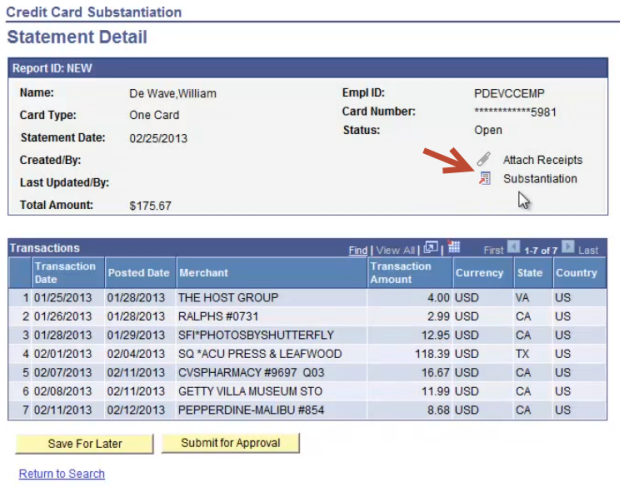Viewport: 620px width, 492px height.
Task: Click the Substantiation document icon
Action: [485, 179]
